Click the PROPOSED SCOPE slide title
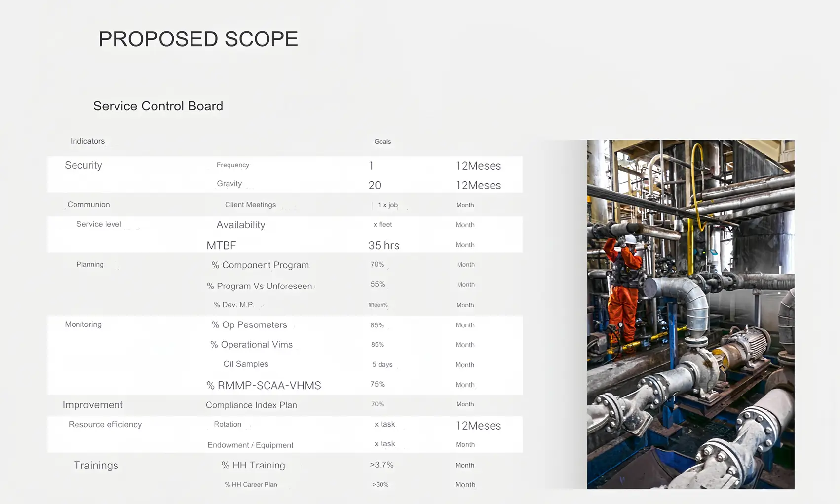840x504 pixels. [x=198, y=39]
